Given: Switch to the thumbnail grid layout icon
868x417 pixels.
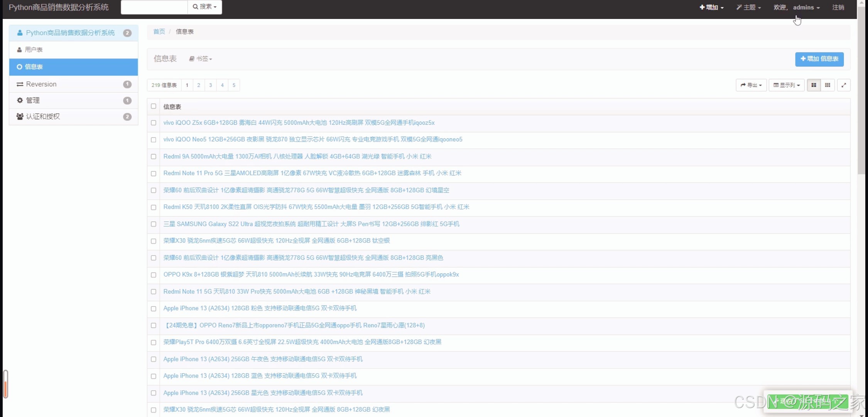Looking at the screenshot, I should [x=827, y=85].
